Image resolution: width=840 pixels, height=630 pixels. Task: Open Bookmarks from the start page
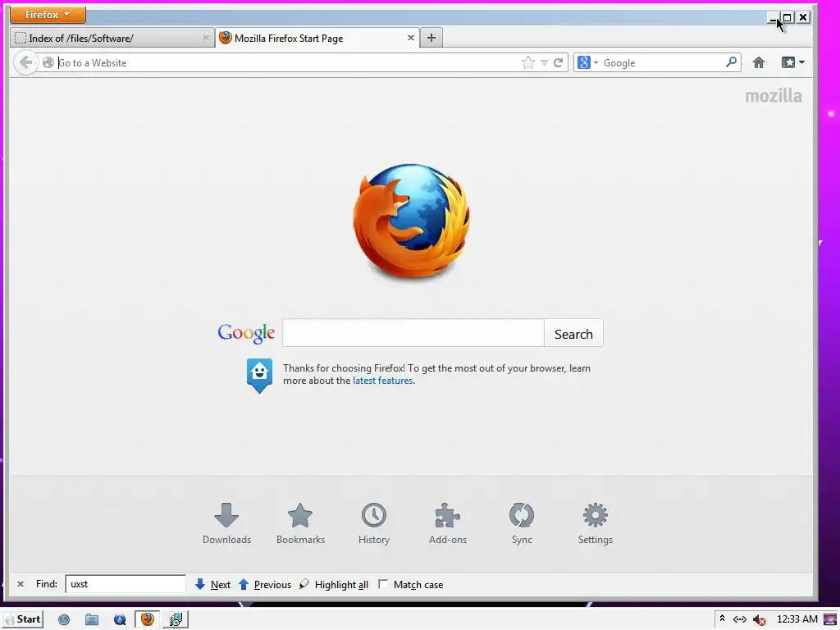300,523
